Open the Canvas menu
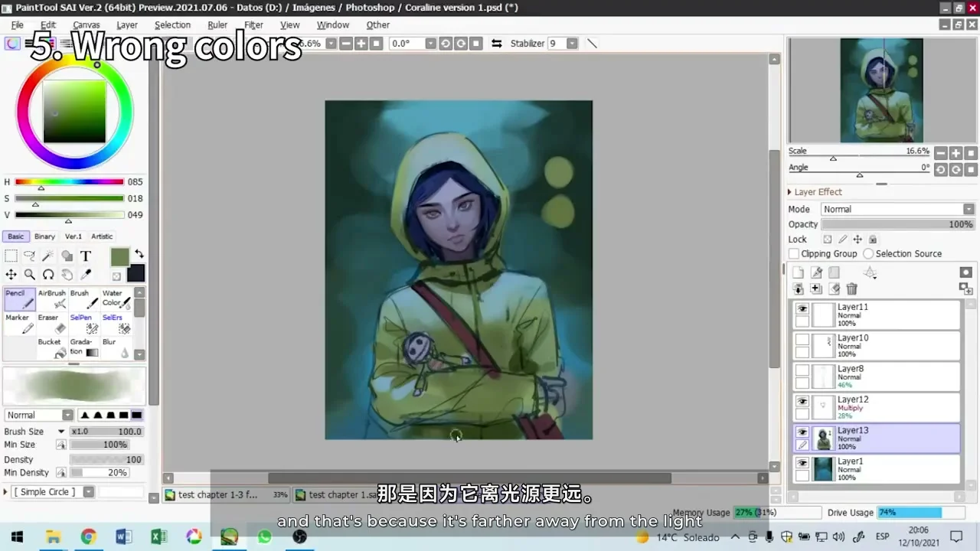 87,25
